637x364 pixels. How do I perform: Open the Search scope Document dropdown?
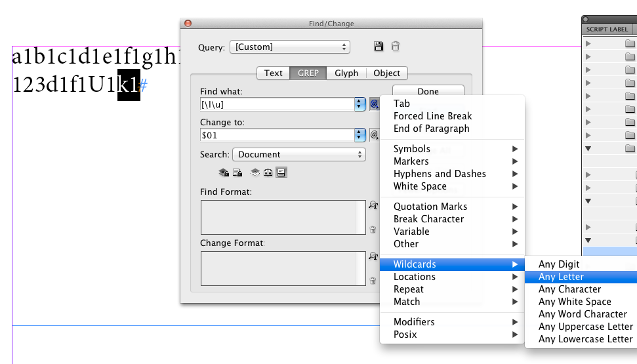[x=299, y=154]
